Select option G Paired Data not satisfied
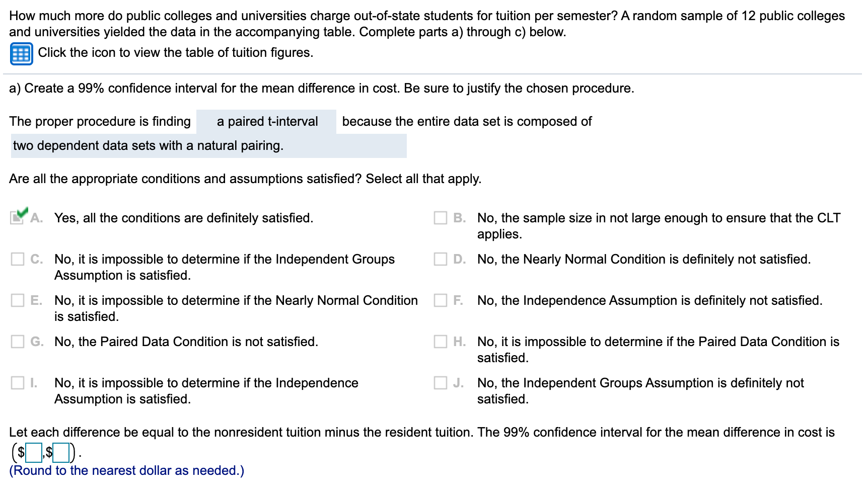This screenshot has height=500, width=868. (18, 342)
